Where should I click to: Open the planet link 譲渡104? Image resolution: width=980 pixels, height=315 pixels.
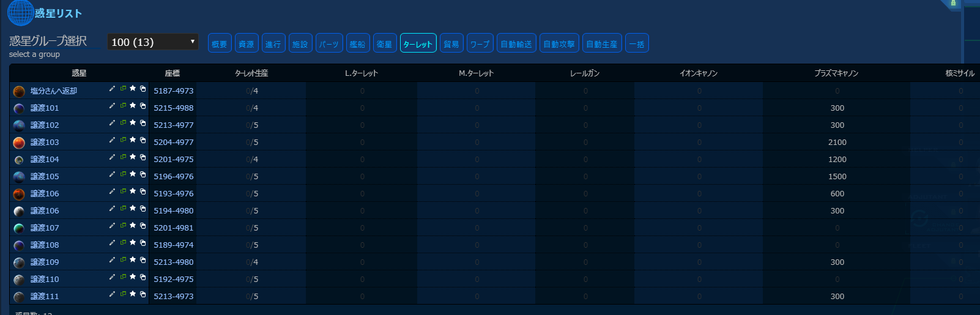tap(45, 159)
